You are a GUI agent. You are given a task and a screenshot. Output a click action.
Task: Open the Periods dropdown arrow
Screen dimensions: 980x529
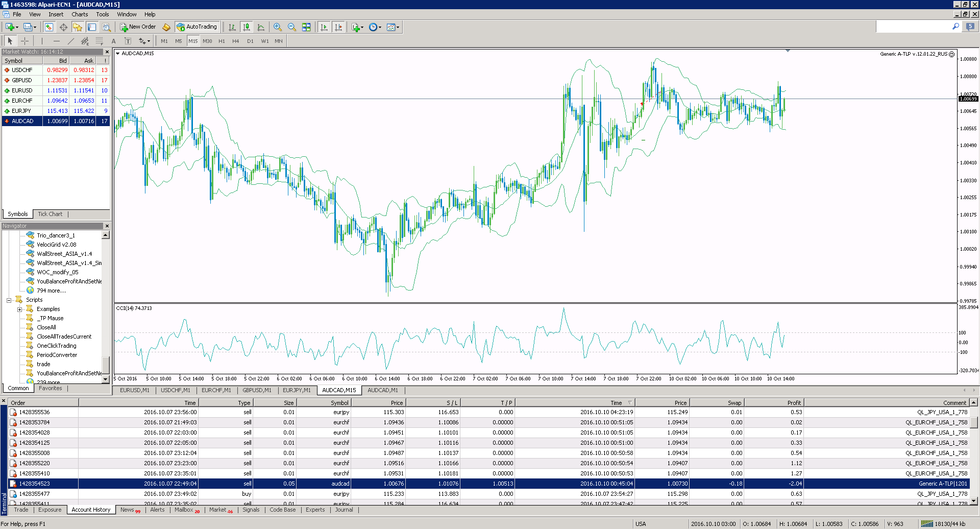[x=380, y=27]
